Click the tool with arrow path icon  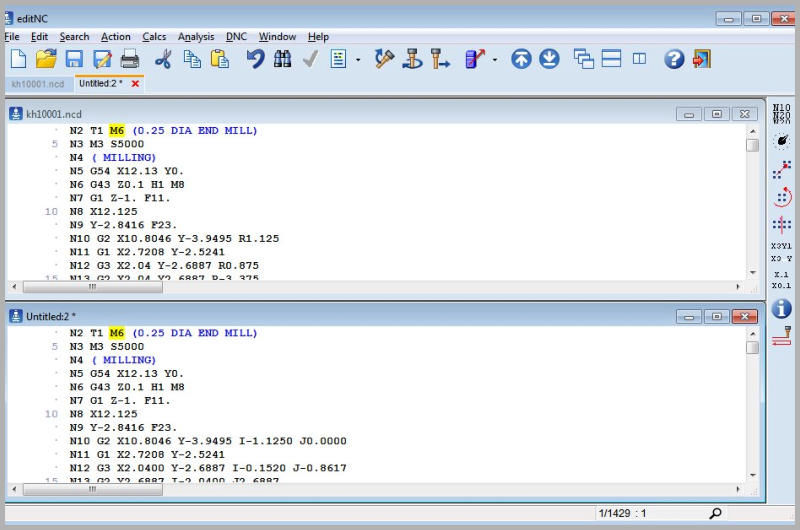440,59
